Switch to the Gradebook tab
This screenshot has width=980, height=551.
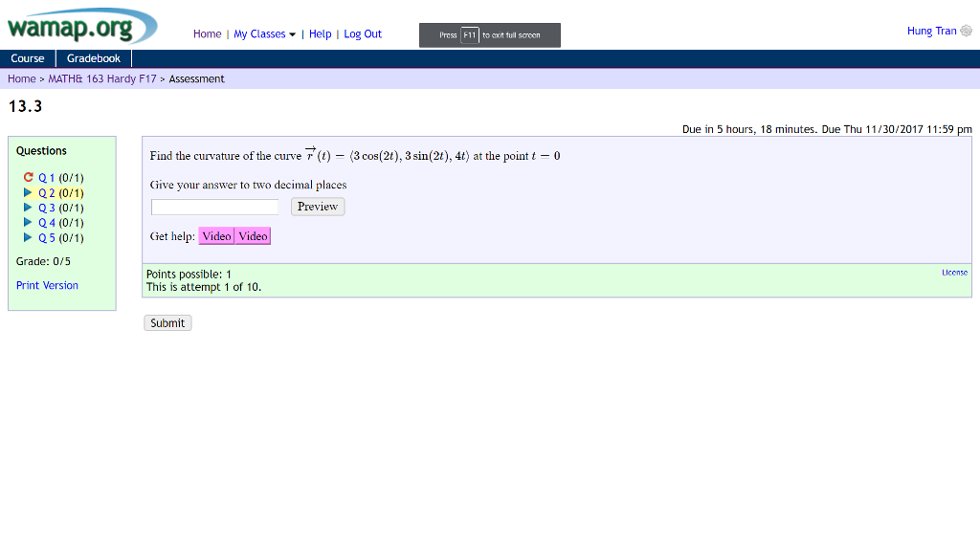point(93,57)
